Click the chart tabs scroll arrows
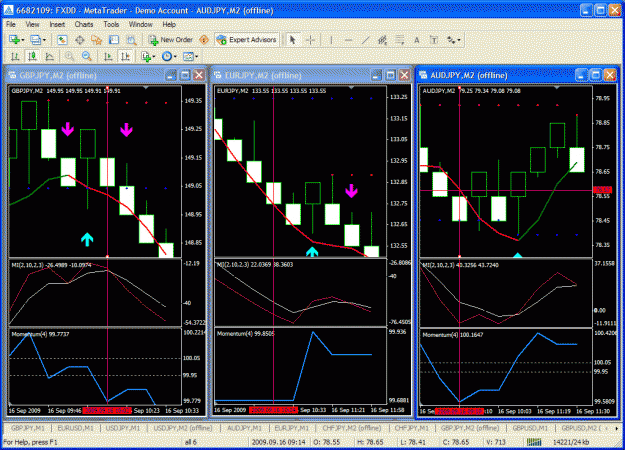 point(613,428)
